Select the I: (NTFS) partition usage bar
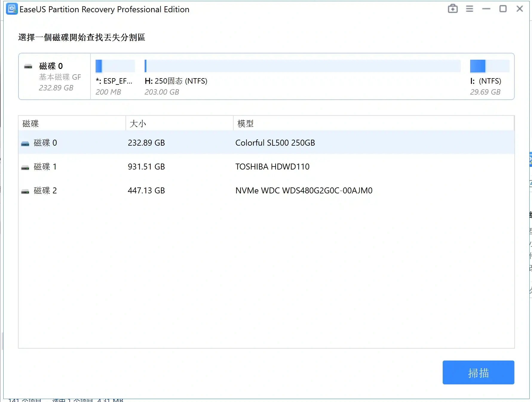The height and width of the screenshot is (402, 532). (x=490, y=66)
